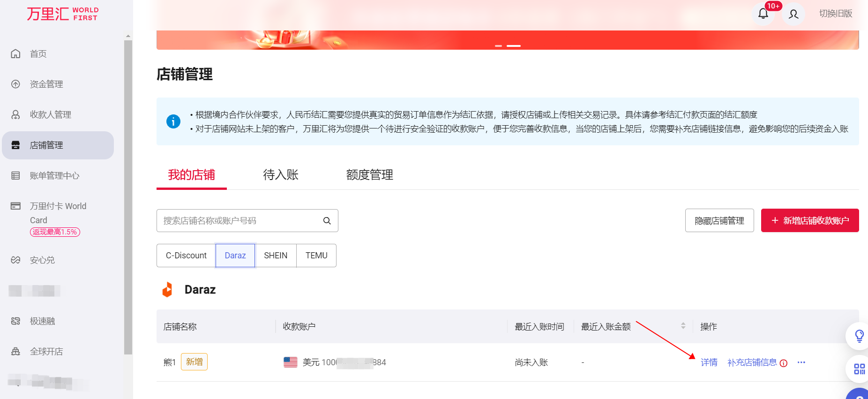
Task: Switch to the 额度管理 tab
Action: click(x=369, y=175)
